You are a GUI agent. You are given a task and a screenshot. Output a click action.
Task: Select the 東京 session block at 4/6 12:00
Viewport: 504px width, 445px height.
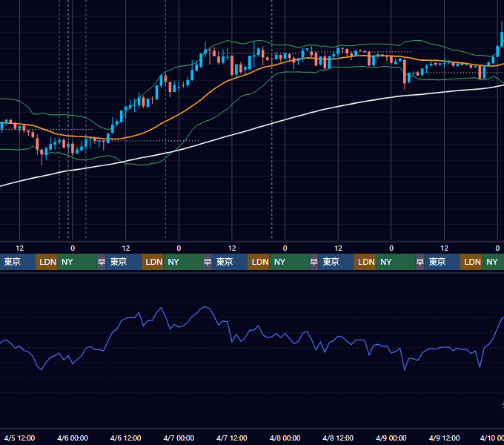click(124, 262)
